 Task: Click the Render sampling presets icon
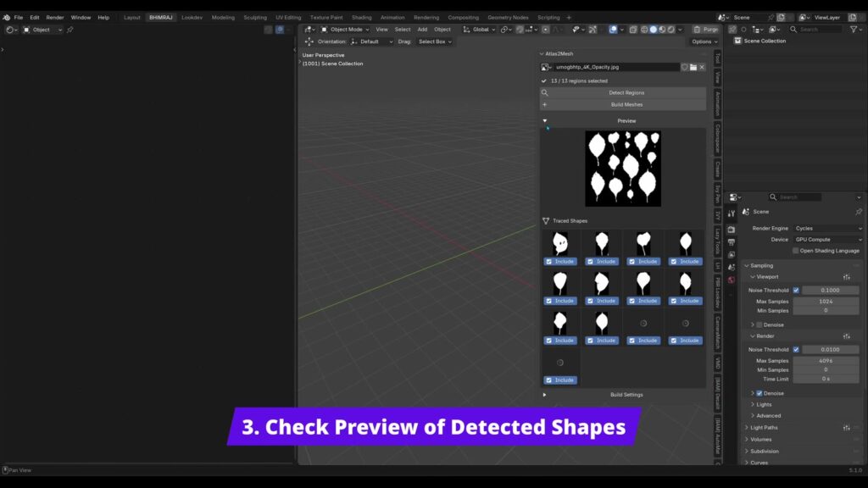(847, 336)
